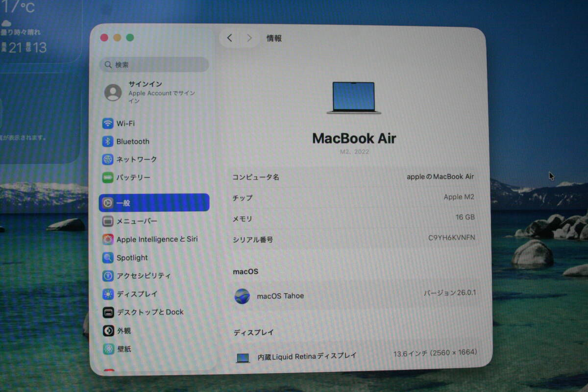The height and width of the screenshot is (392, 588).
Task: Click into the 検索 search field
Action: click(154, 65)
